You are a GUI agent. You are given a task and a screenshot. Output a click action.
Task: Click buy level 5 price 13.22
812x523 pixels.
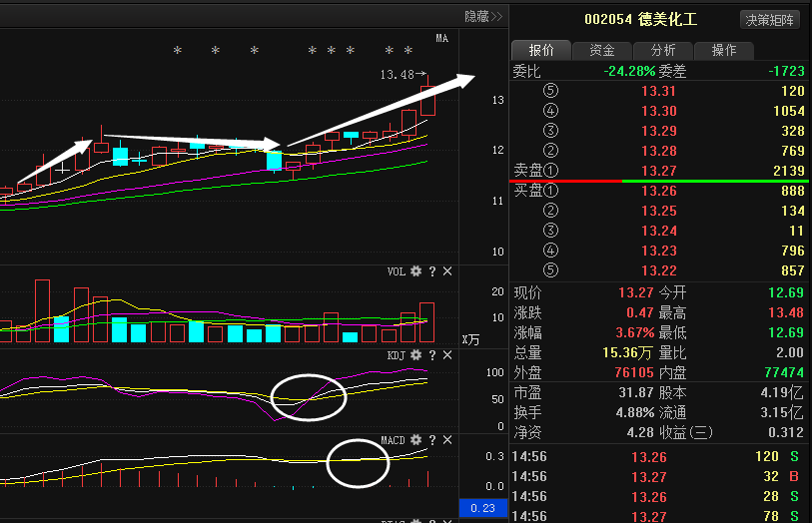(x=659, y=270)
